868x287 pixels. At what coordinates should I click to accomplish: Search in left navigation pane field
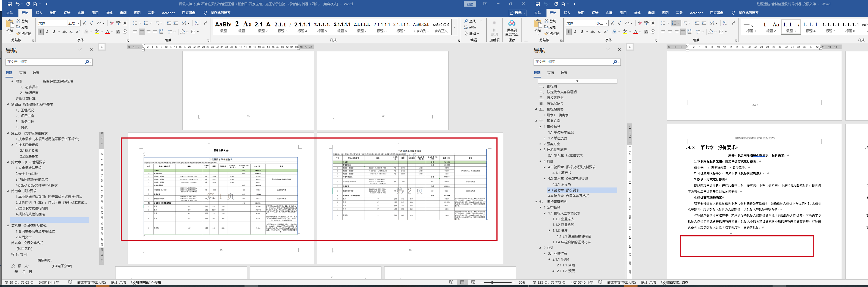(45, 62)
